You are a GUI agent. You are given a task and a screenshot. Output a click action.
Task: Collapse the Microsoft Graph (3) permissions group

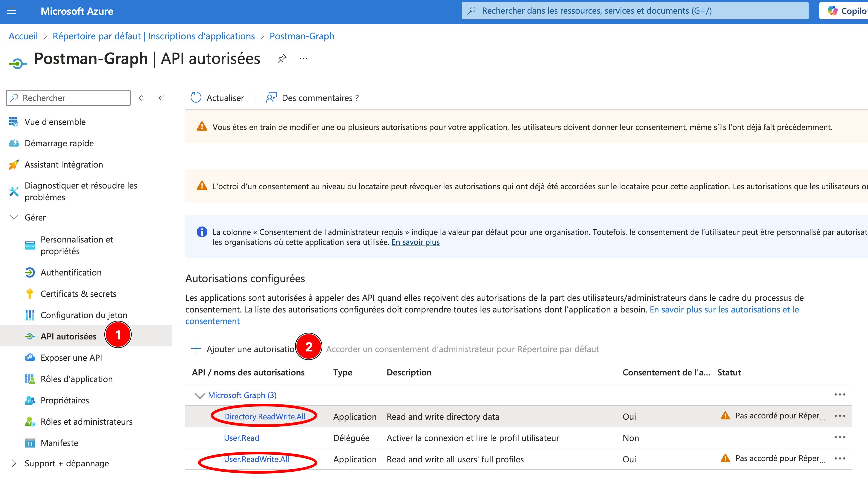click(200, 395)
